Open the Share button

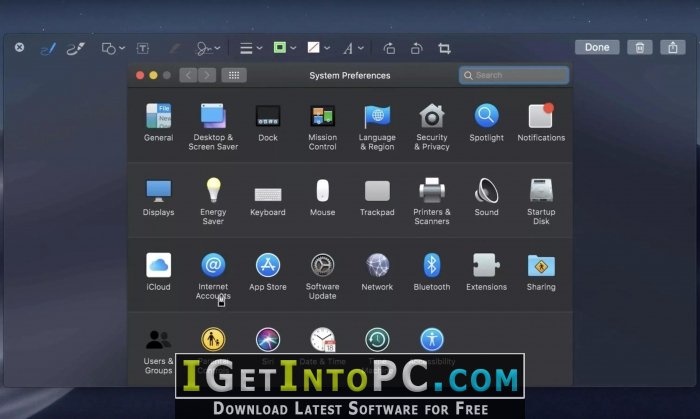673,47
